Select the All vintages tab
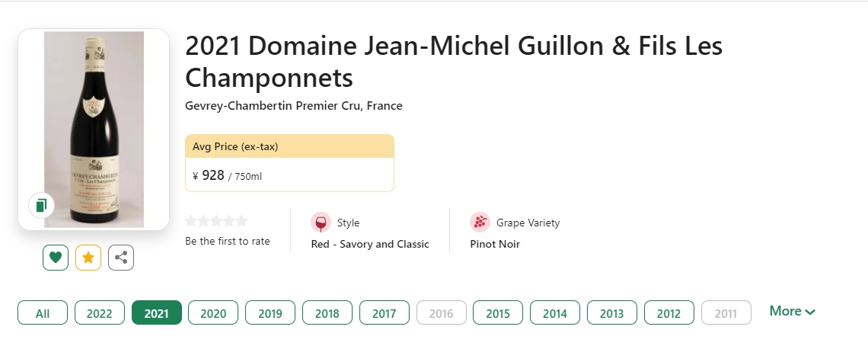This screenshot has height=346, width=868. click(x=43, y=313)
